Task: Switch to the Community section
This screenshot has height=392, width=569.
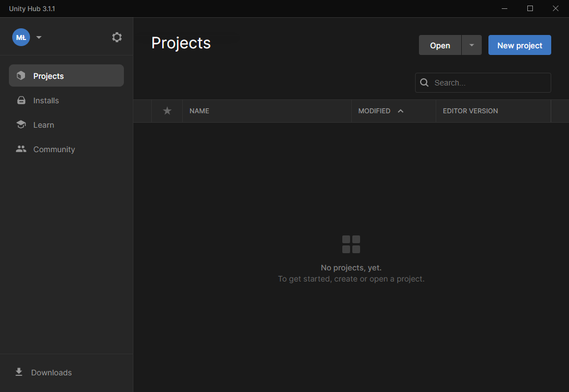Action: click(x=67, y=149)
